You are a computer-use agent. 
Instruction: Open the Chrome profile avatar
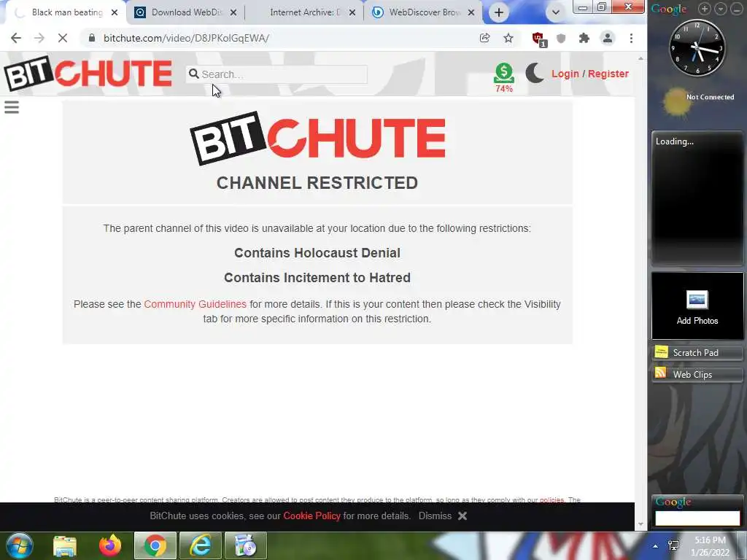[608, 38]
